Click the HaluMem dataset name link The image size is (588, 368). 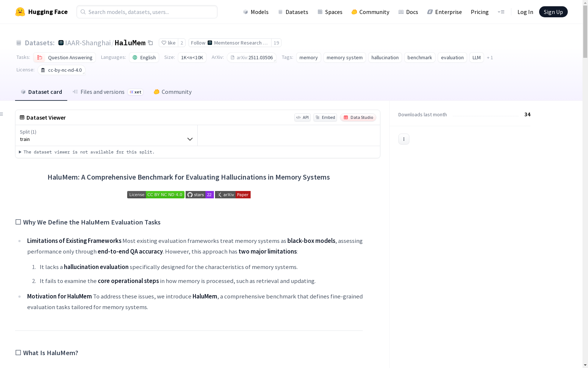pos(130,43)
